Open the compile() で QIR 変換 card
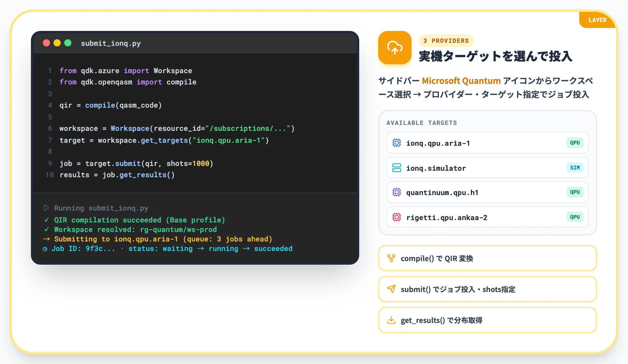This screenshot has width=628, height=364. tap(488, 258)
